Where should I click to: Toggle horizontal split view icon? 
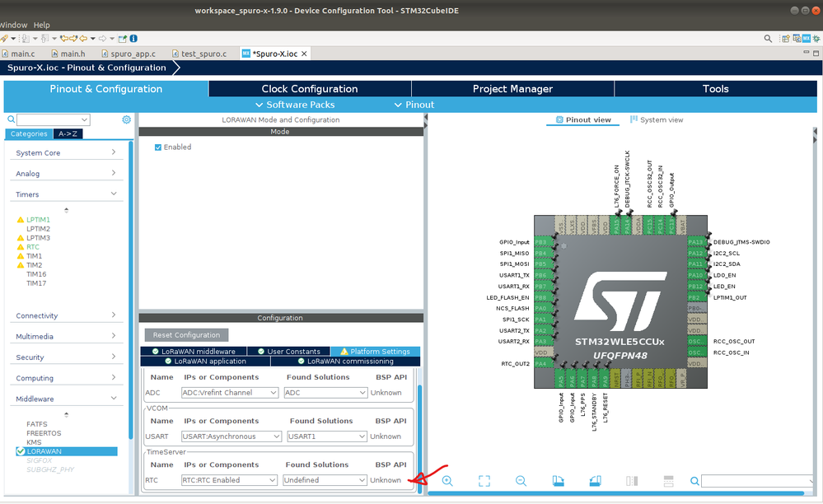tap(668, 480)
